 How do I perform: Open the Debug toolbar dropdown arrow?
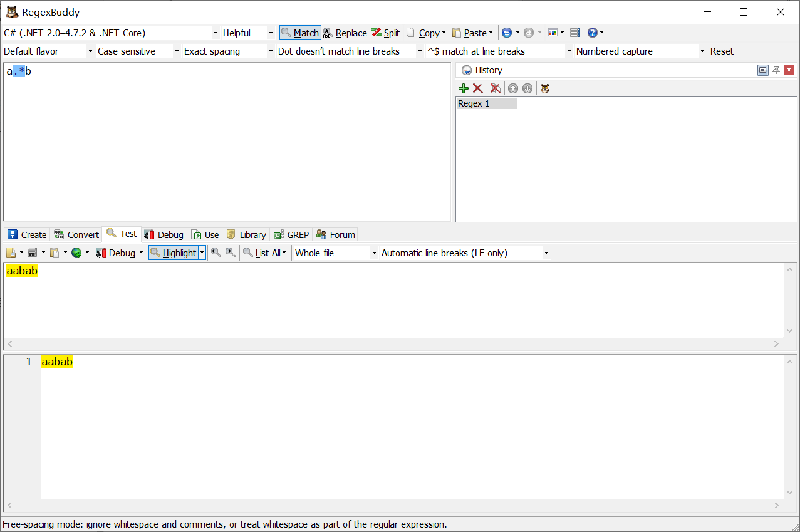pyautogui.click(x=141, y=253)
